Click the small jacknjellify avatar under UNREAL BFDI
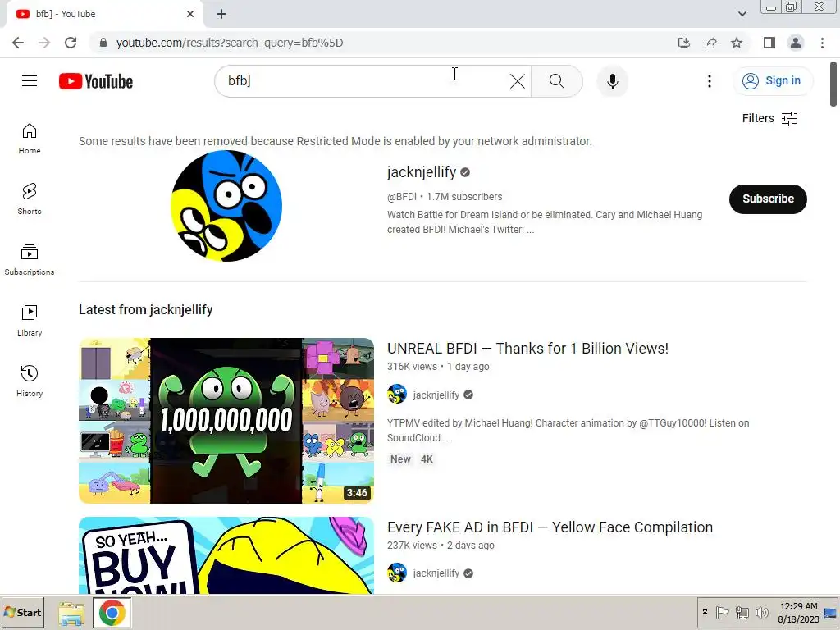Screen dimensions: 840x630 [x=397, y=395]
